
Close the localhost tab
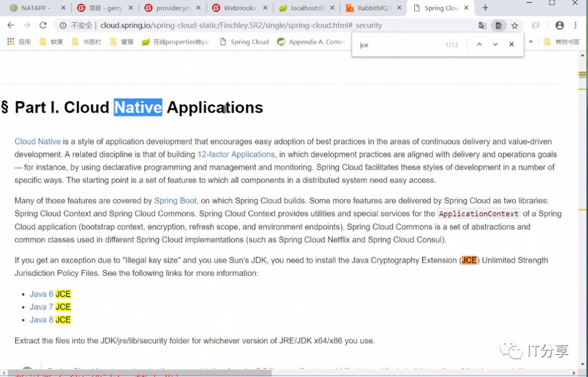point(332,8)
